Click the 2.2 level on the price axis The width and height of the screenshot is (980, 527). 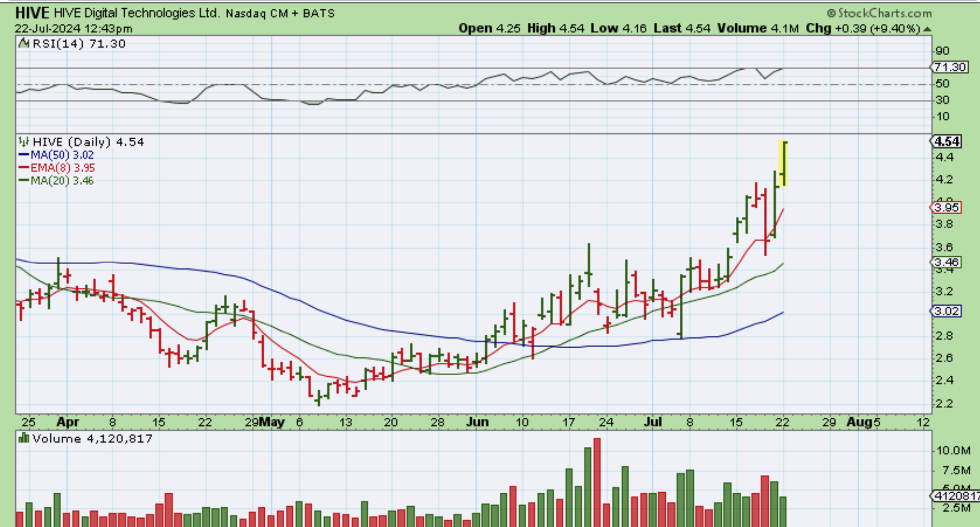click(x=944, y=403)
